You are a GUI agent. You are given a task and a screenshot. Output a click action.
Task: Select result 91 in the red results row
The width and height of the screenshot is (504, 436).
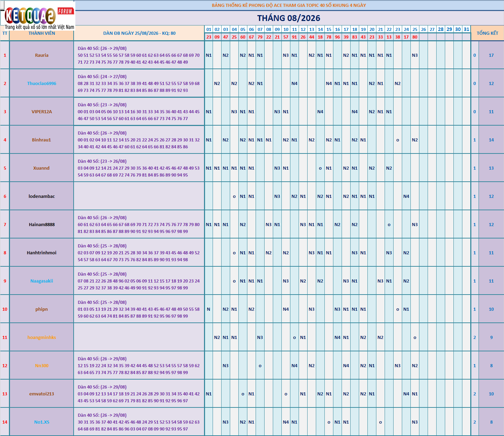(x=294, y=37)
